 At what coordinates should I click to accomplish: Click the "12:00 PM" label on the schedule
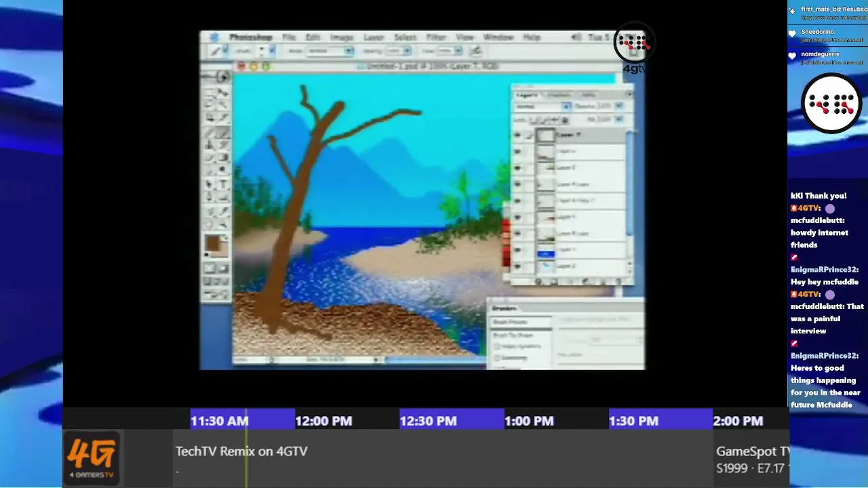[x=323, y=421]
